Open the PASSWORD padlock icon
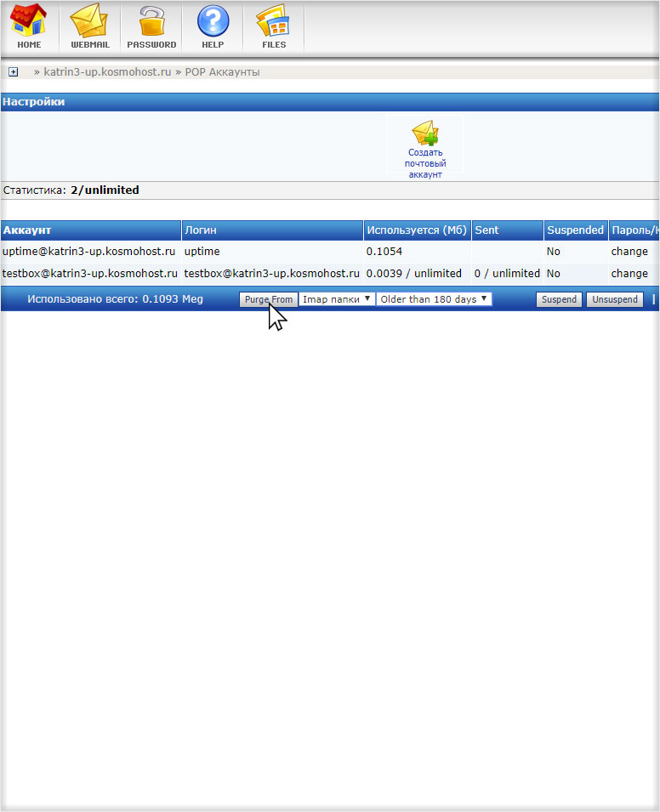The width and height of the screenshot is (660, 812). point(151,21)
